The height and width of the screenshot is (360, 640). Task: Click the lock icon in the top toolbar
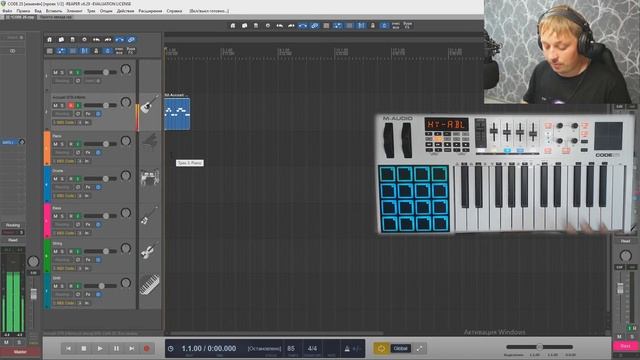coord(373,26)
